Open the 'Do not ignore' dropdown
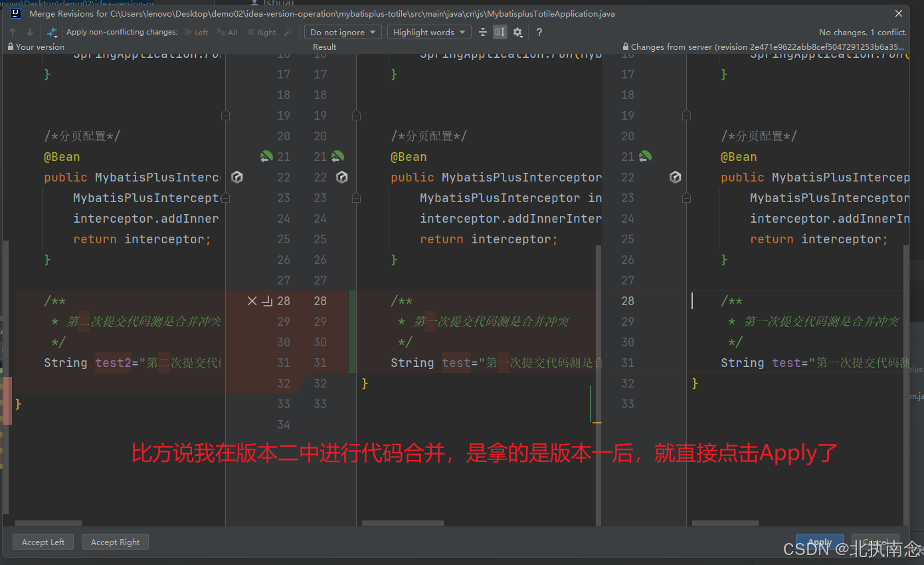This screenshot has width=924, height=565. (343, 32)
